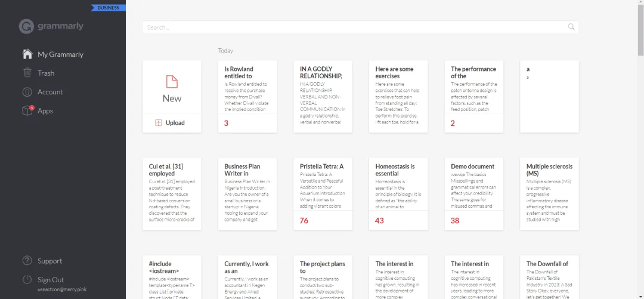
Task: Click the alert count 43 on Homeostasis card
Action: [379, 220]
